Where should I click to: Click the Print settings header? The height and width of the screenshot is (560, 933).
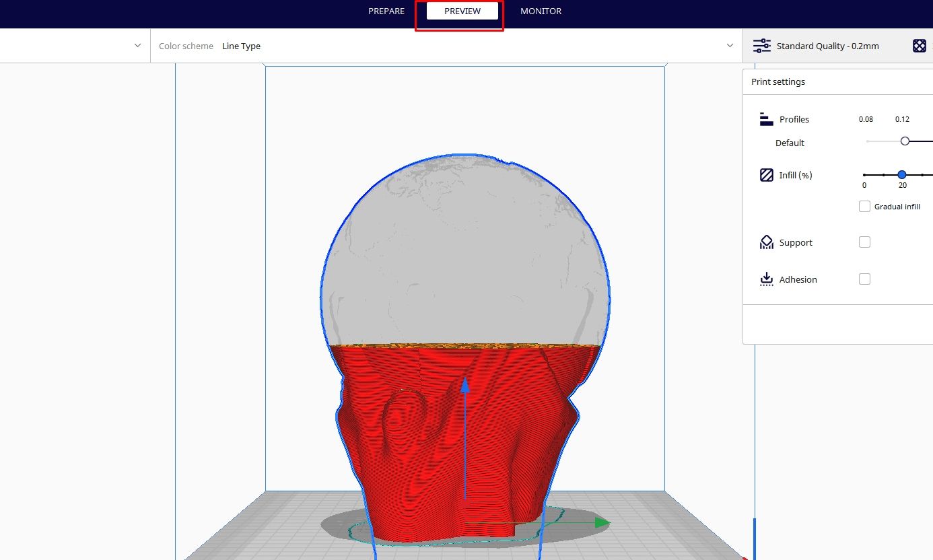click(777, 81)
